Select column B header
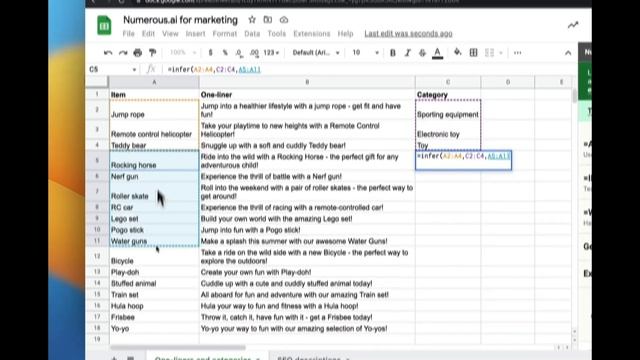This screenshot has height=360, width=640. (x=307, y=82)
